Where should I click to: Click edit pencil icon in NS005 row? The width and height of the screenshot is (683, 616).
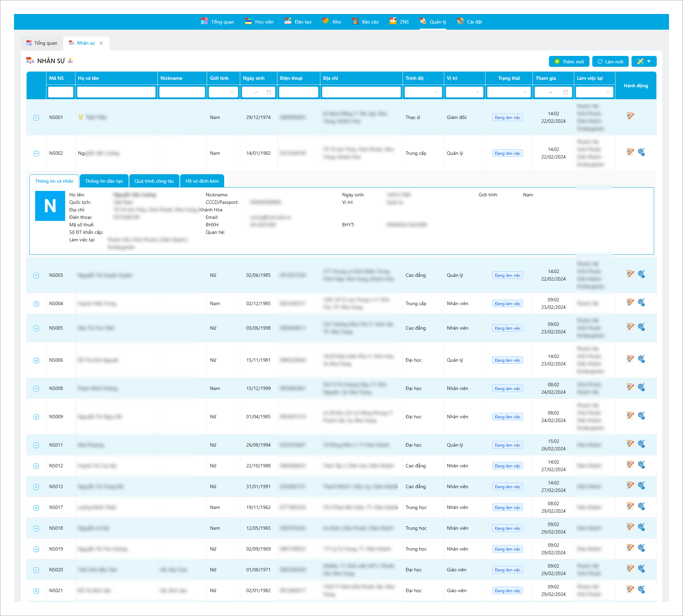[x=630, y=327]
